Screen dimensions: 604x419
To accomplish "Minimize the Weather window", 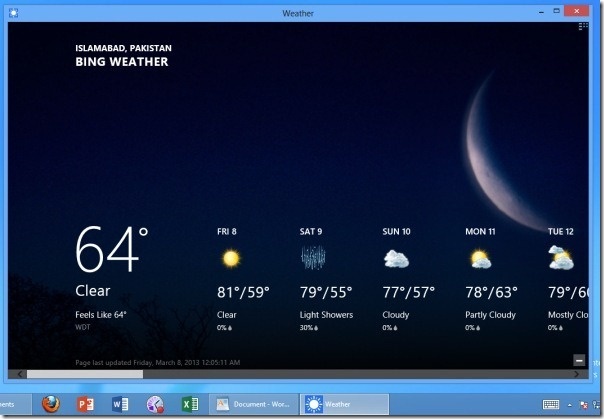I will (x=541, y=12).
